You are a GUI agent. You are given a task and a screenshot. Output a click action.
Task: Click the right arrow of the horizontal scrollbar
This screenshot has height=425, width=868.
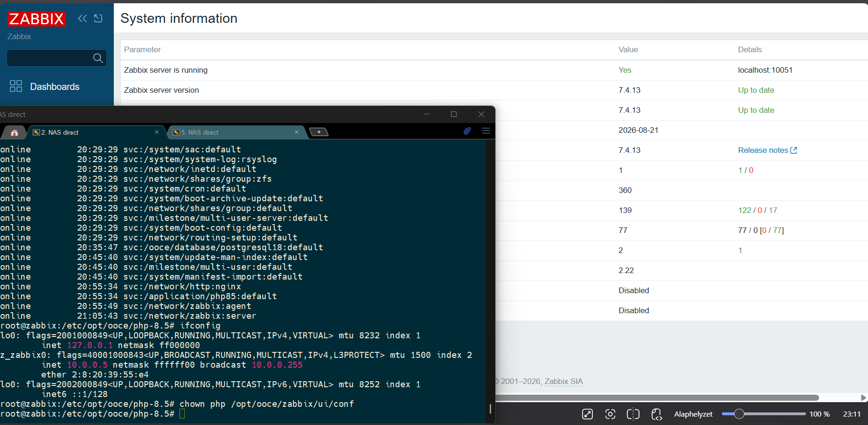[x=863, y=398]
